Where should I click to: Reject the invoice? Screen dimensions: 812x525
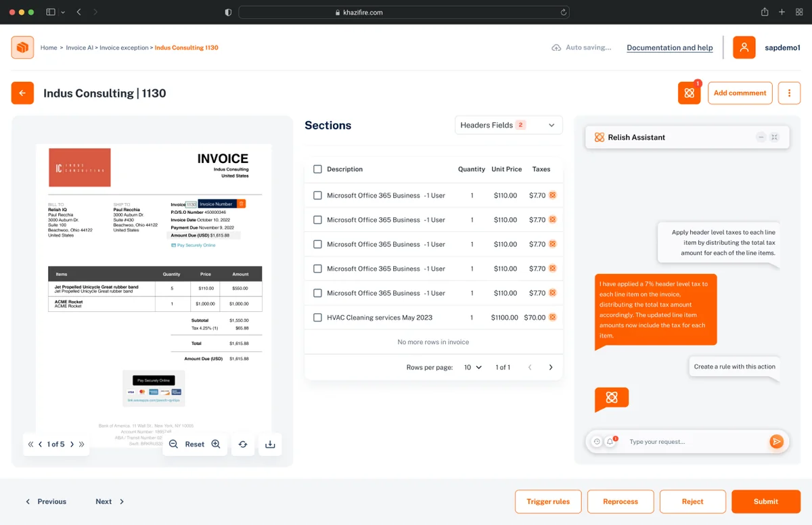point(693,501)
